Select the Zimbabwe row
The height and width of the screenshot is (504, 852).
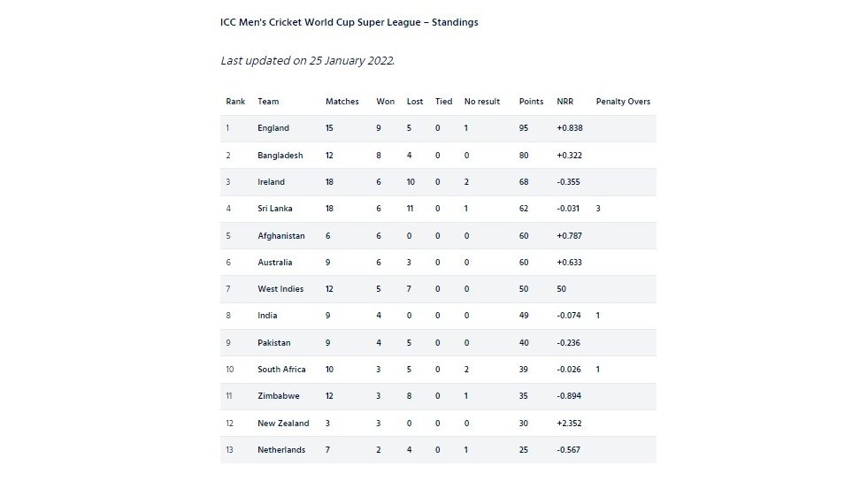pos(438,396)
